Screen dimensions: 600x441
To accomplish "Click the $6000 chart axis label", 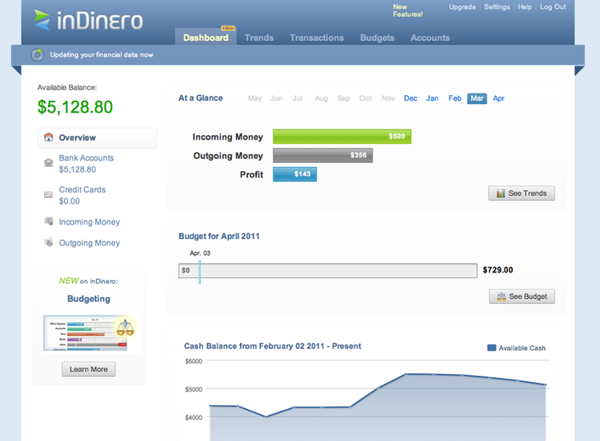I will (x=194, y=361).
